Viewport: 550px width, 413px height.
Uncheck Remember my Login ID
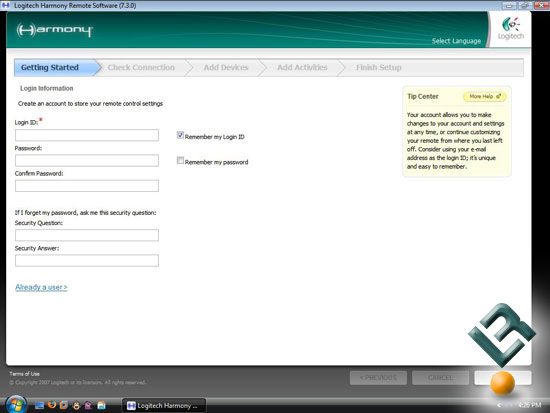pyautogui.click(x=180, y=135)
